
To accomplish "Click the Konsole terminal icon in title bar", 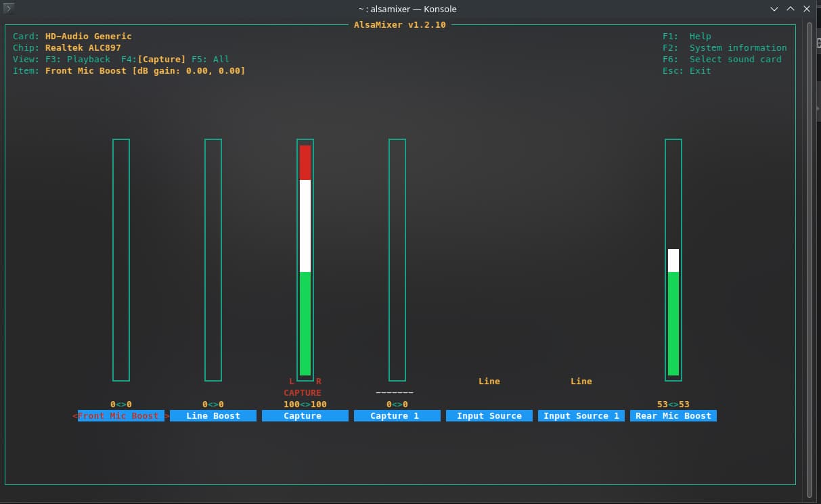I will pos(9,9).
